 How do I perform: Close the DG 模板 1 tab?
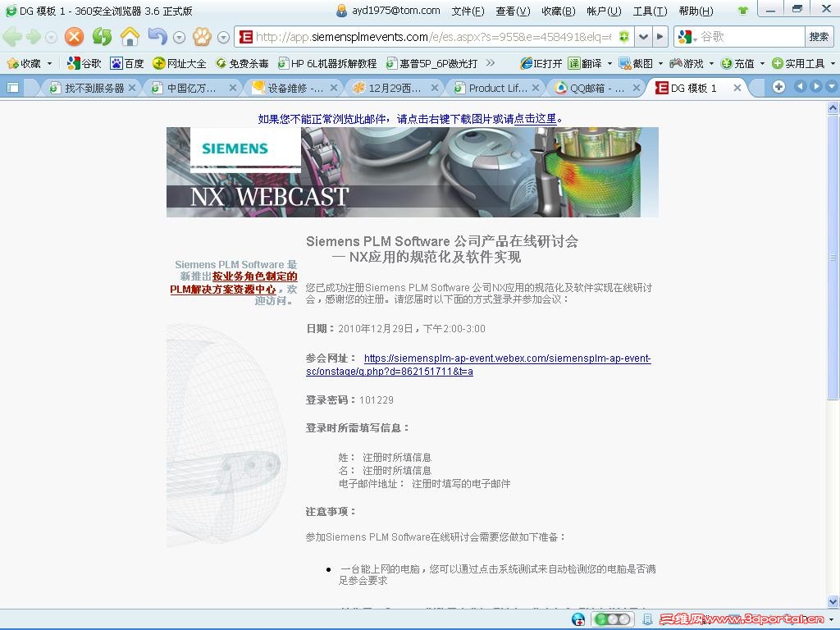737,88
